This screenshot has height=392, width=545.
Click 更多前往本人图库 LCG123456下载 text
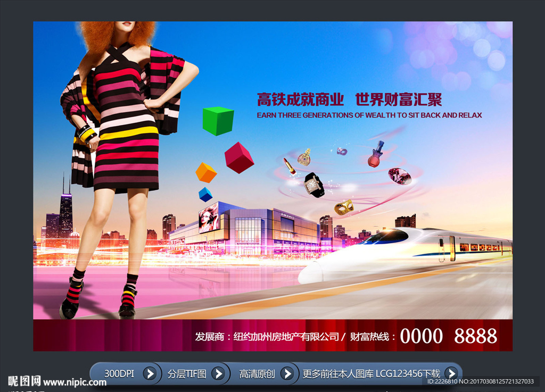371,373
